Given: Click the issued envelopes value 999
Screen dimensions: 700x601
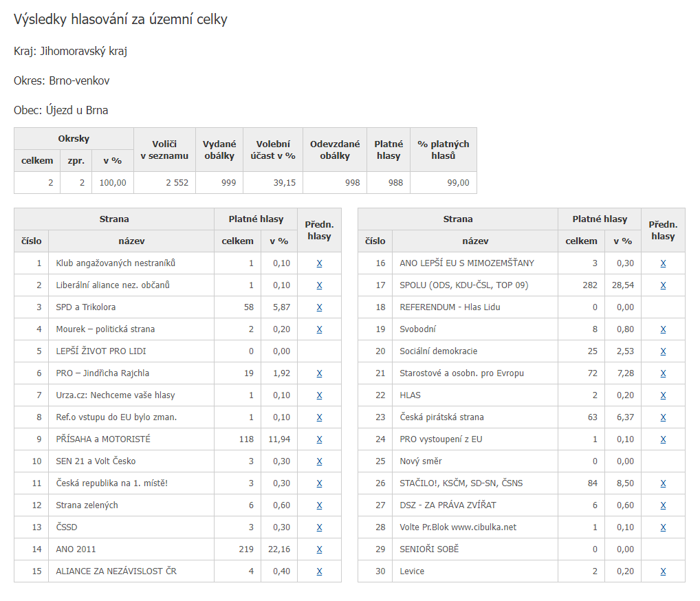Looking at the screenshot, I should (228, 183).
